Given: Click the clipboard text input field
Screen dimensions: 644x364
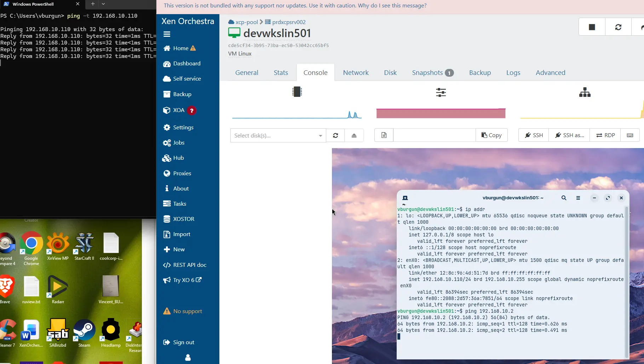Looking at the screenshot, I should point(434,135).
